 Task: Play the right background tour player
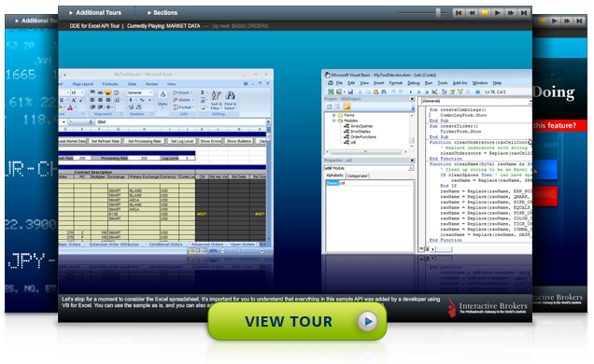(x=555, y=21)
